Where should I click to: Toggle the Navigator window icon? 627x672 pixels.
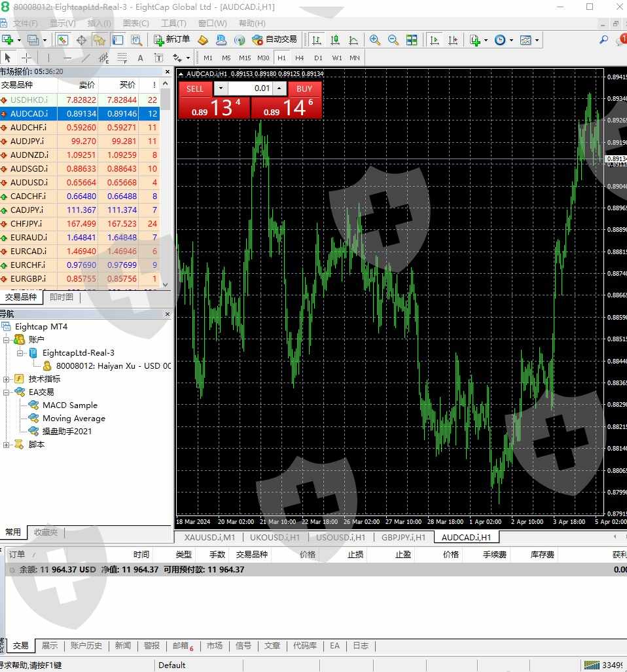[99, 40]
